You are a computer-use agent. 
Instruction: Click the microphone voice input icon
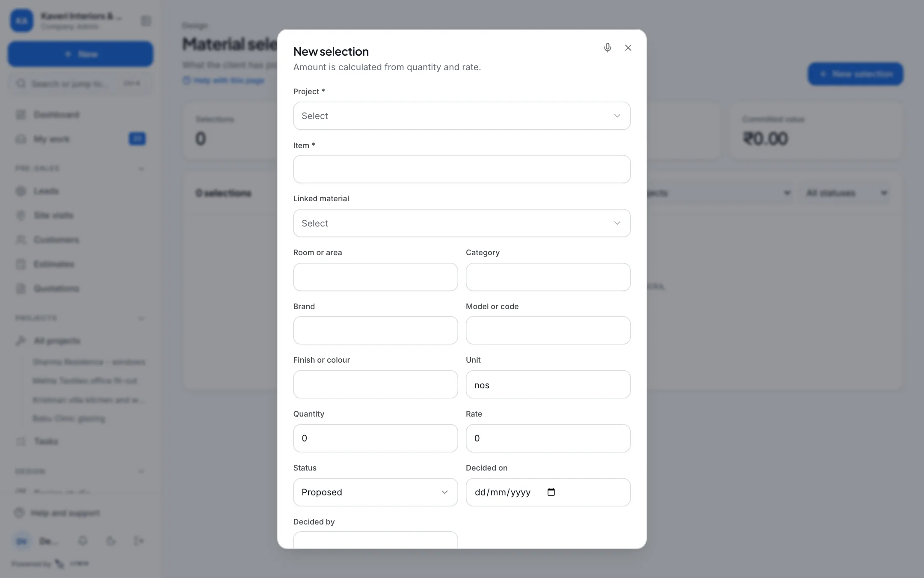tap(607, 48)
